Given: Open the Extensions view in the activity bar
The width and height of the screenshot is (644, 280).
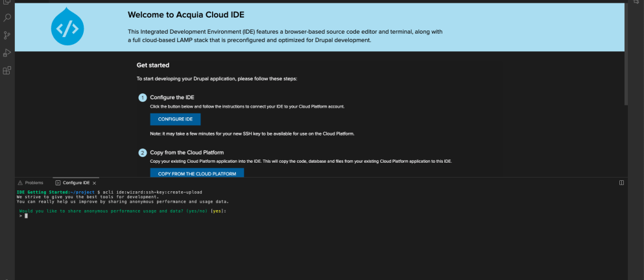Looking at the screenshot, I should click(x=7, y=70).
